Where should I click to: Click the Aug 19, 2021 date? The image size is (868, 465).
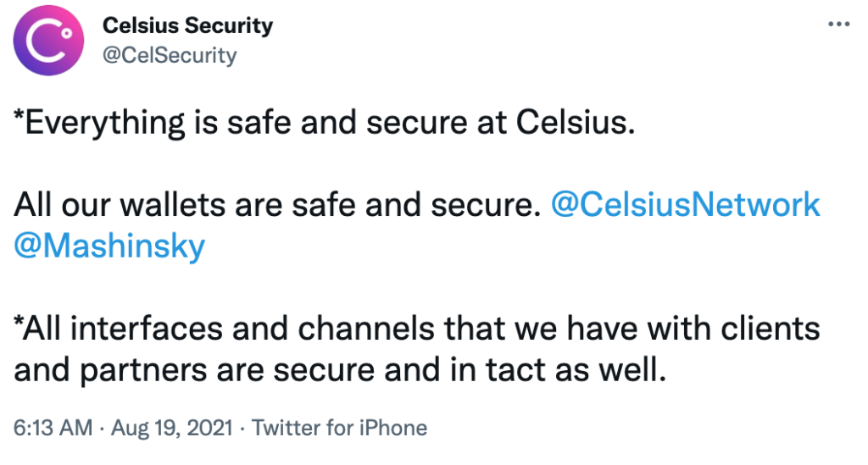pos(171,428)
